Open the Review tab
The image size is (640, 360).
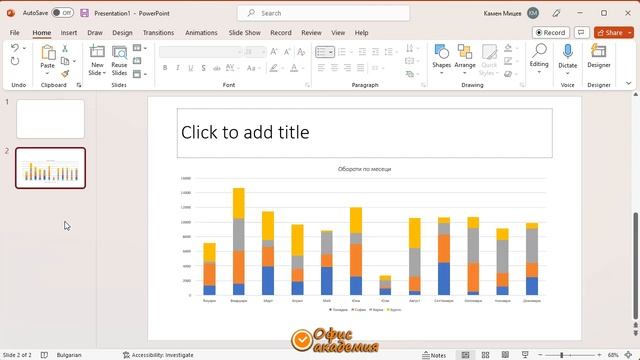[311, 33]
